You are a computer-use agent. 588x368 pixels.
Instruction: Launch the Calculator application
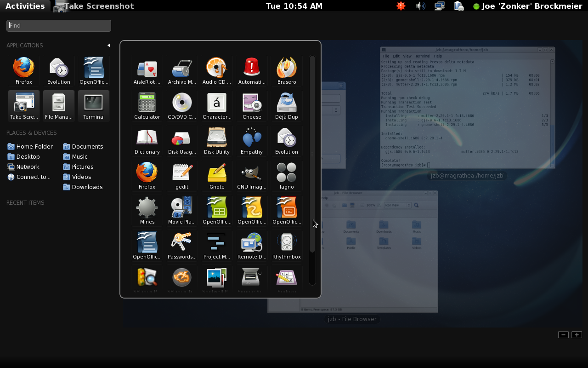(x=147, y=105)
